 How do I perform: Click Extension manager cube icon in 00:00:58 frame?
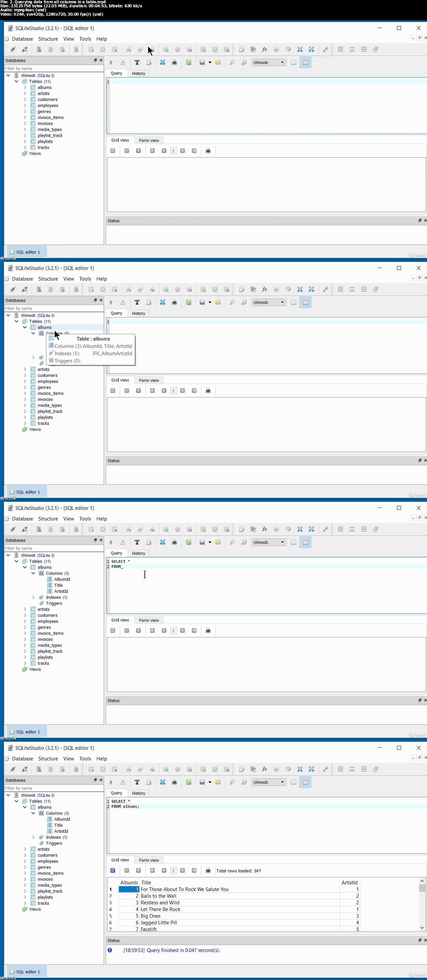pyautogui.click(x=288, y=49)
